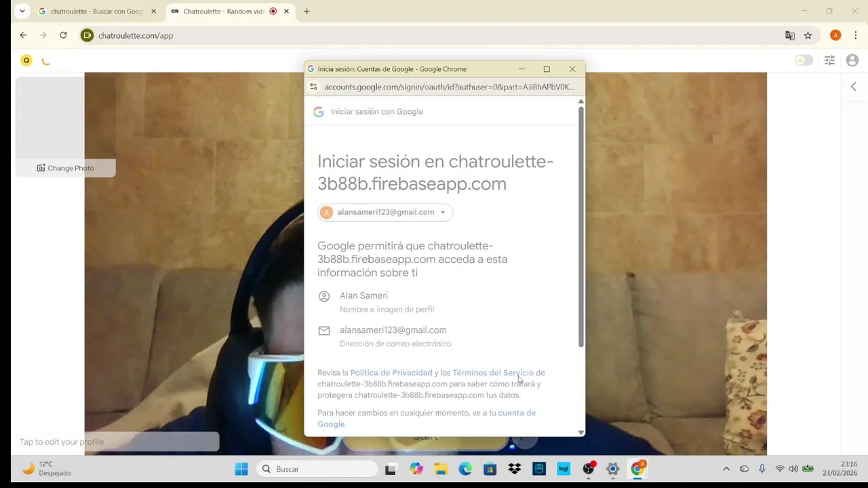
Task: Click the Chrome icon in the taskbar
Action: [637, 469]
